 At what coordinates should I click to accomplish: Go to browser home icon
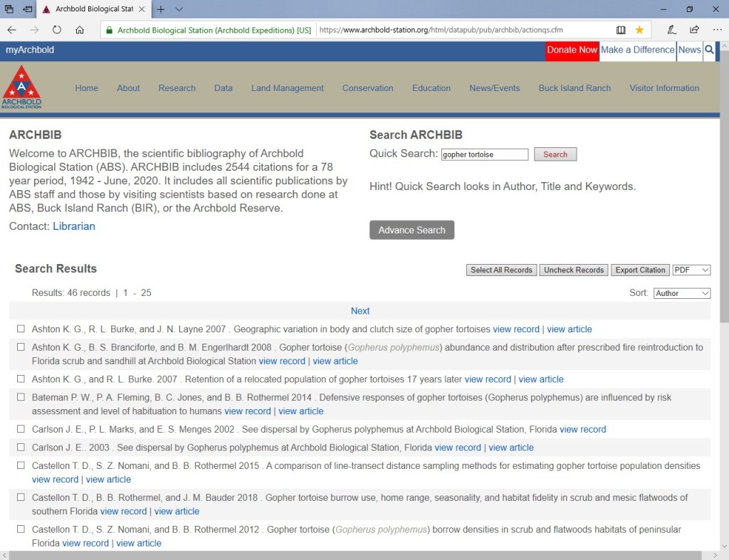[80, 30]
